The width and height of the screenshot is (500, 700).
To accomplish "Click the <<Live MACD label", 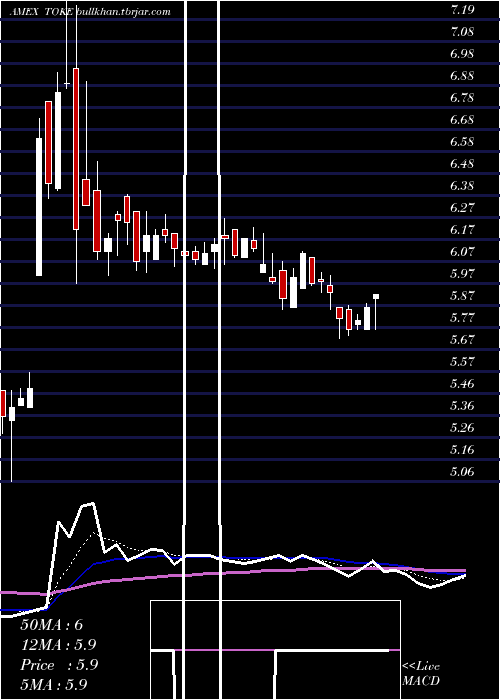I will 421,674.
